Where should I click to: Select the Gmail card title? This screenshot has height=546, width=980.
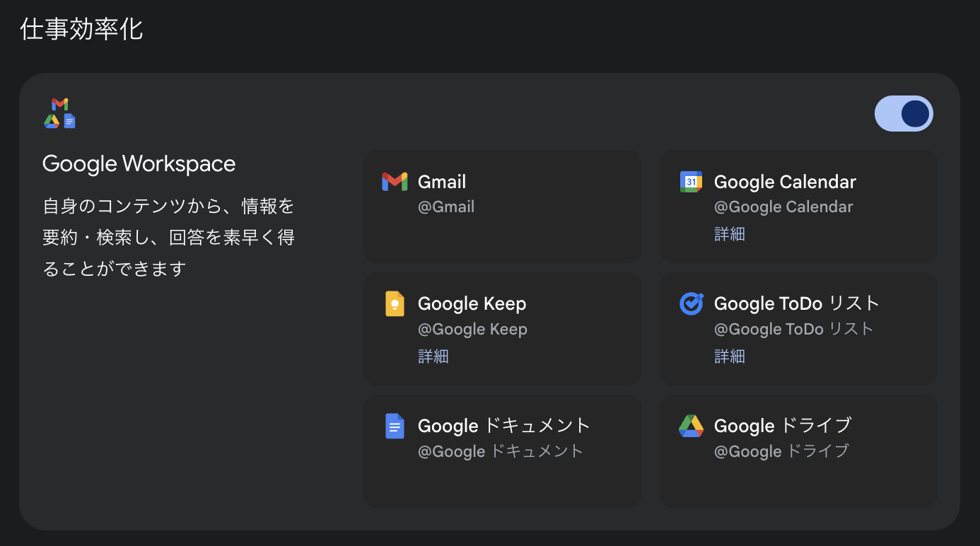(x=442, y=182)
